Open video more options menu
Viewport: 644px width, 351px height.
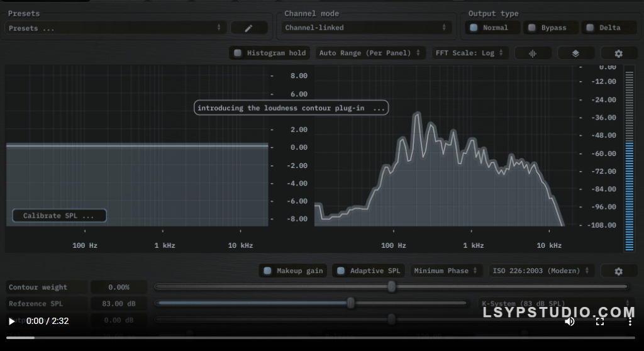(630, 321)
